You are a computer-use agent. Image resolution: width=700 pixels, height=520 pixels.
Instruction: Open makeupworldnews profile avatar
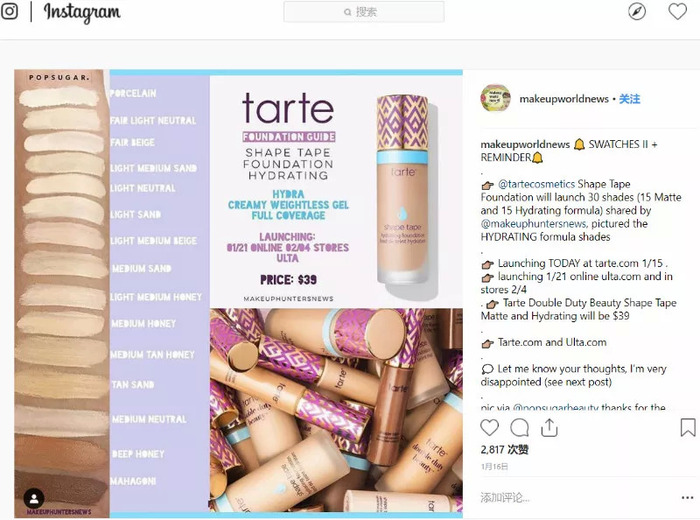pyautogui.click(x=495, y=98)
